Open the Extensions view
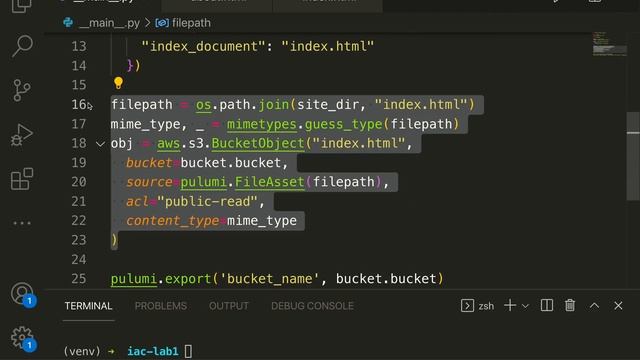The image size is (640, 360). pos(22,179)
